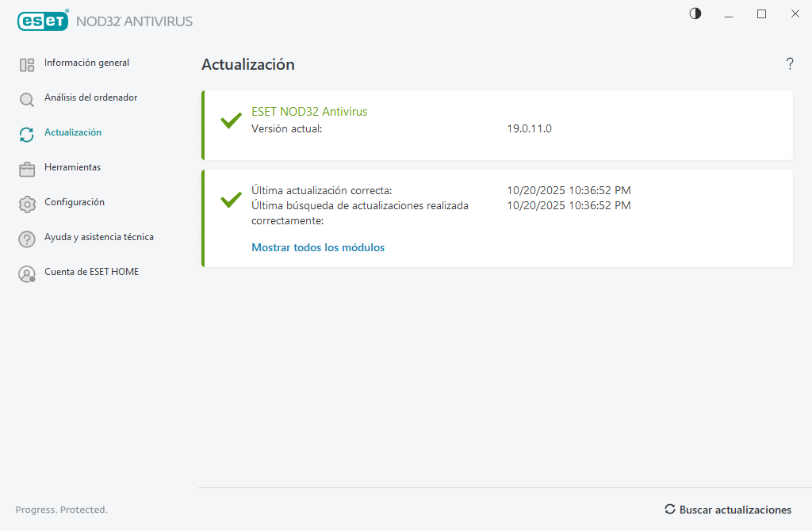Click the Configuración gear icon
This screenshot has width=812, height=531.
pyautogui.click(x=26, y=203)
